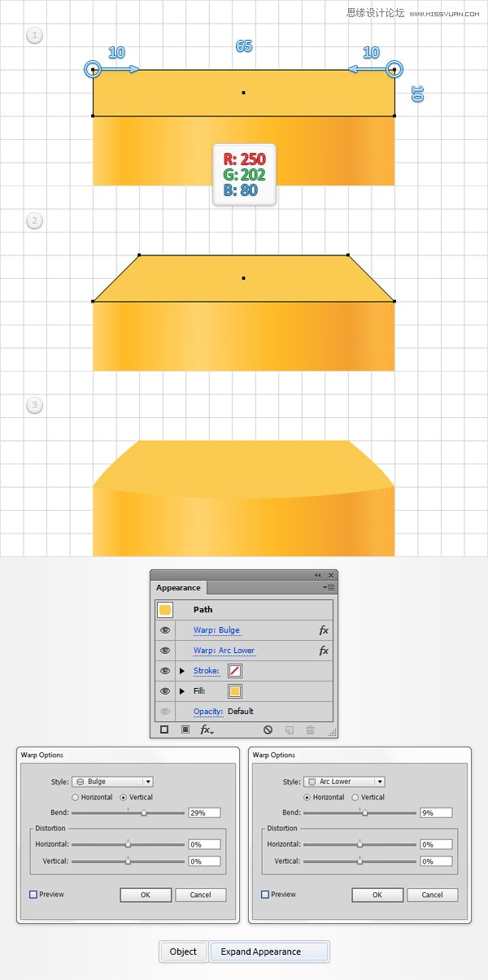Close the Appearance panel

click(331, 575)
